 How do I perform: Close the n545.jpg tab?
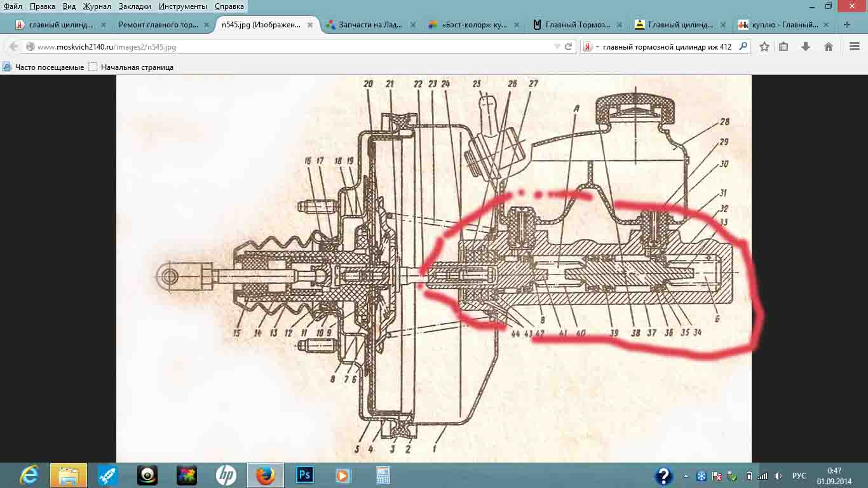coord(310,25)
